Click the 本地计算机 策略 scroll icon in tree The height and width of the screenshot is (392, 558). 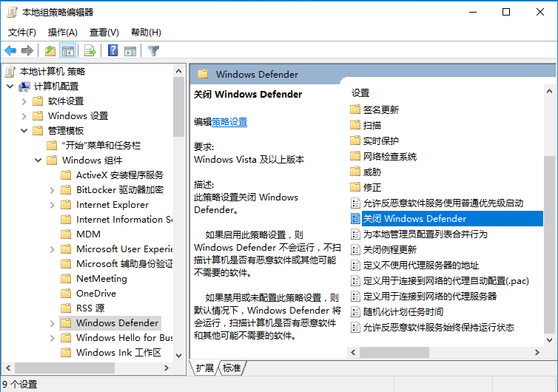pyautogui.click(x=10, y=72)
